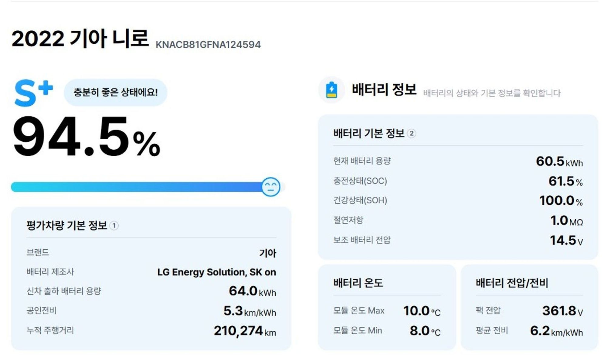Click the 60.5 kWh current battery capacity value
The width and height of the screenshot is (607, 364).
point(559,161)
